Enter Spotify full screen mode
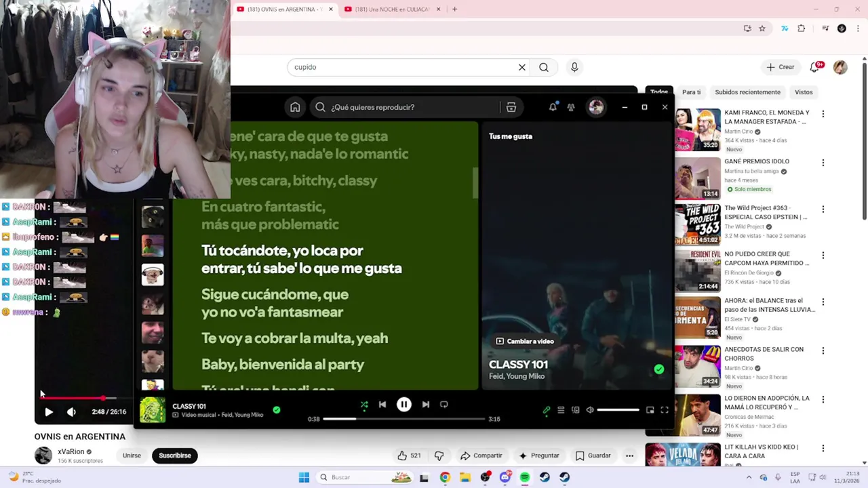The height and width of the screenshot is (488, 868). tap(665, 410)
